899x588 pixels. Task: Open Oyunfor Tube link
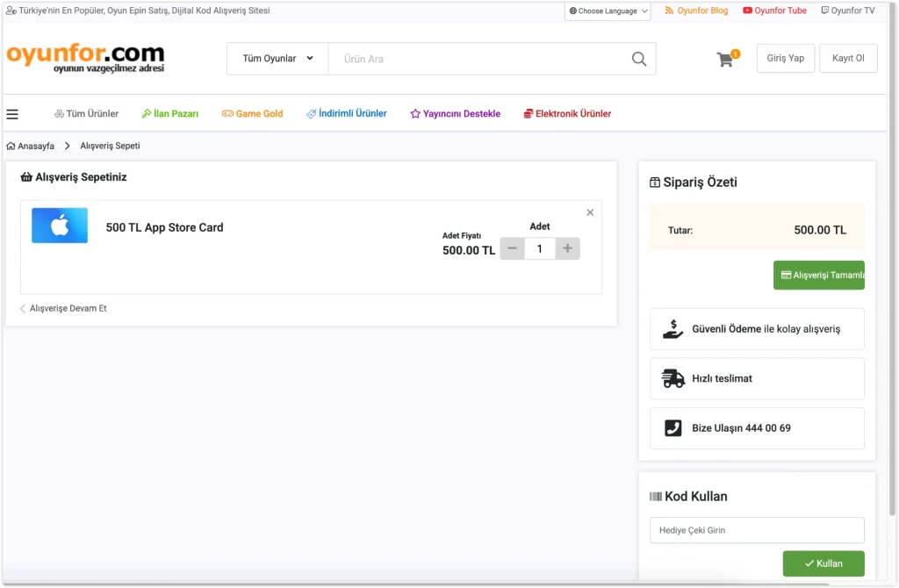(774, 11)
